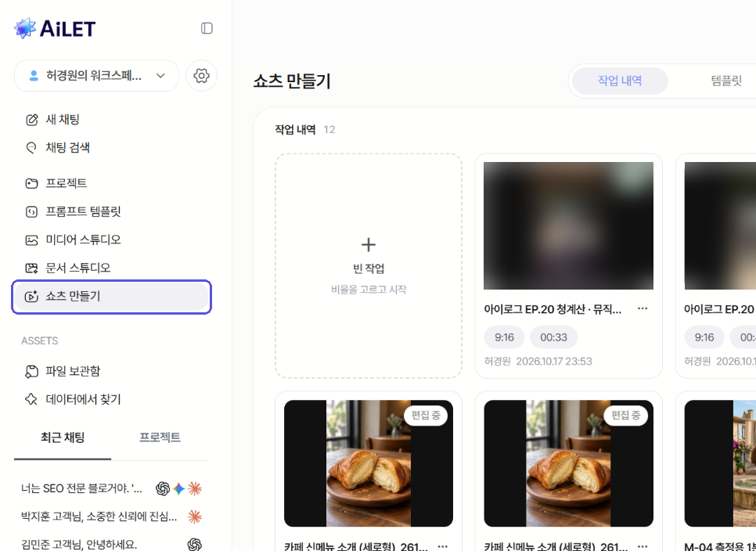This screenshot has height=551, width=756.
Task: Click the 00:33 duration chip
Action: pos(553,337)
